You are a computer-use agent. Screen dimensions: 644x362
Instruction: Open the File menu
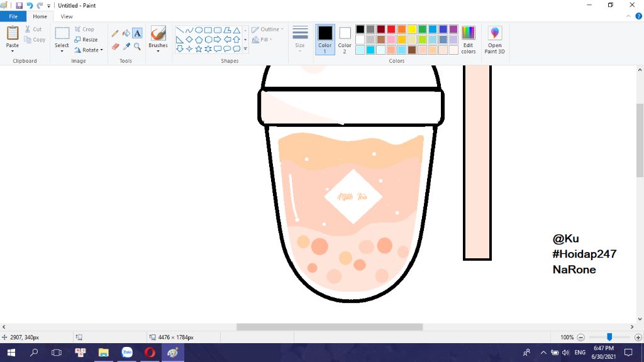tap(13, 16)
